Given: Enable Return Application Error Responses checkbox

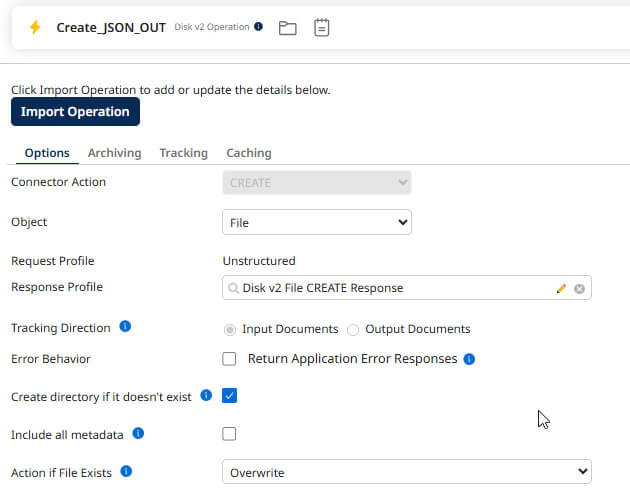Looking at the screenshot, I should tap(229, 358).
